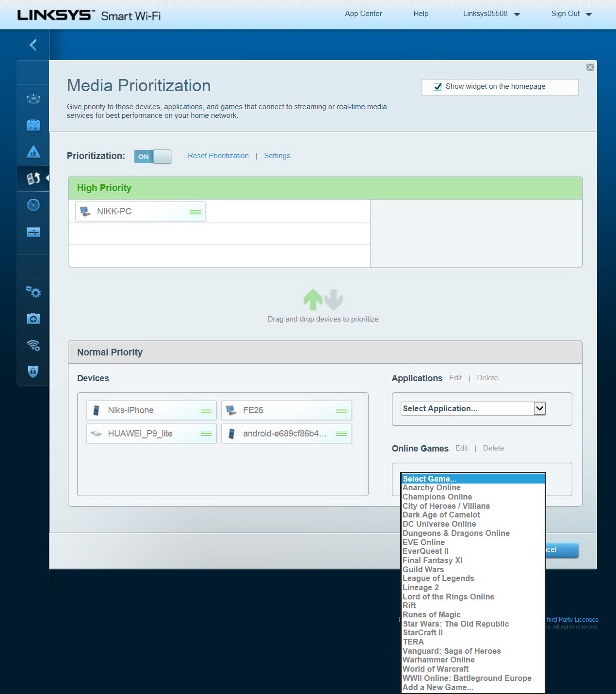The image size is (616, 694).
Task: Click android-e689cf86b4 phone icon
Action: point(231,434)
